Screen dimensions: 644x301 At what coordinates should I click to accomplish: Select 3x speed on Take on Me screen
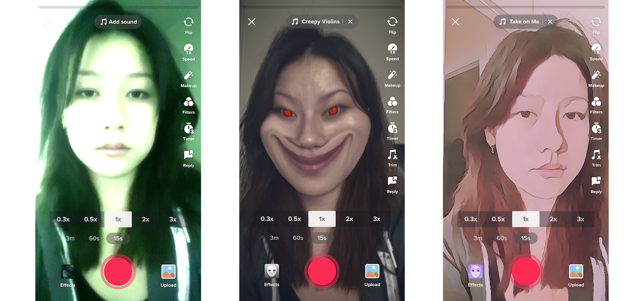(x=580, y=219)
